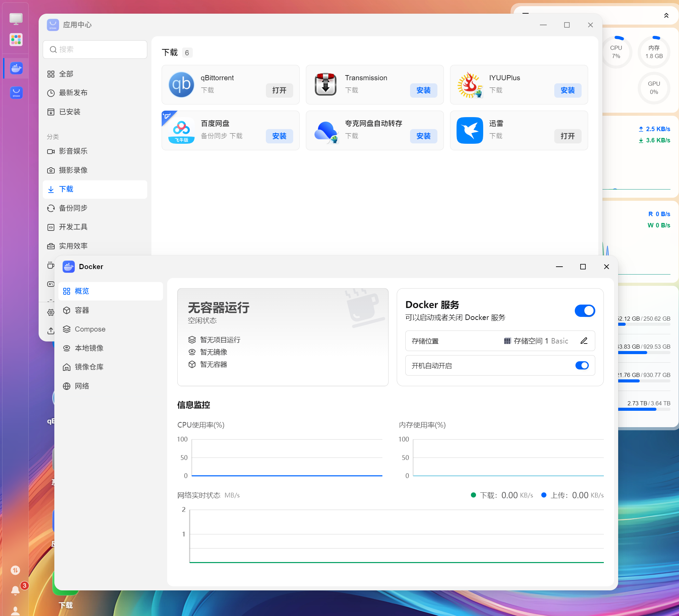Click the 百度网盘 app icon

pyautogui.click(x=181, y=130)
